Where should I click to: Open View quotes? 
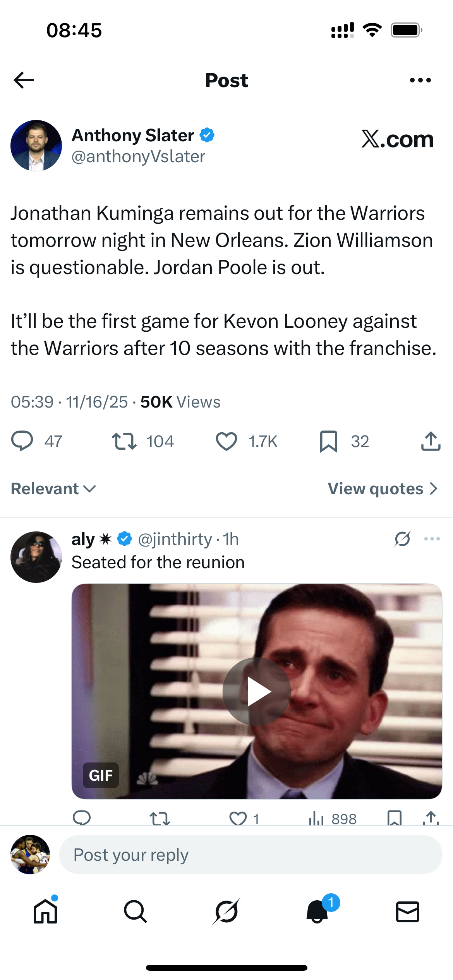click(383, 488)
